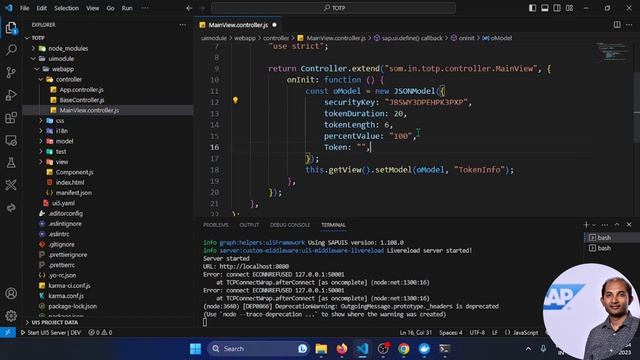Open the Manage gear settings
The image size is (640, 360).
(11, 316)
